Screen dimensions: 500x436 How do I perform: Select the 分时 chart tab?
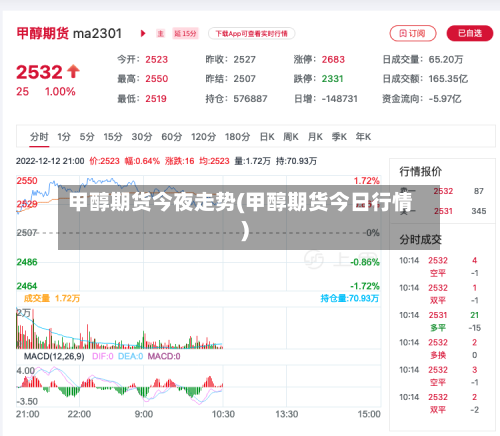coord(39,137)
